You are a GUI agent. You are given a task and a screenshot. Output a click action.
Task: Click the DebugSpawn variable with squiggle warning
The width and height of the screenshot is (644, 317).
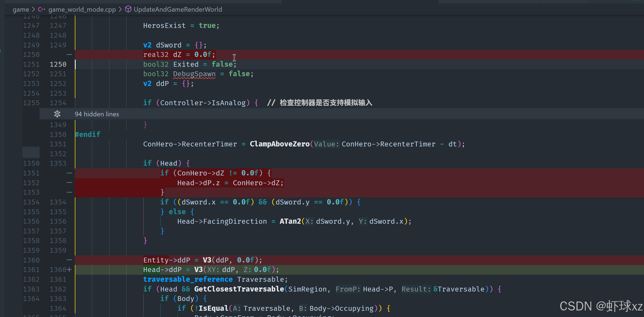pos(194,74)
